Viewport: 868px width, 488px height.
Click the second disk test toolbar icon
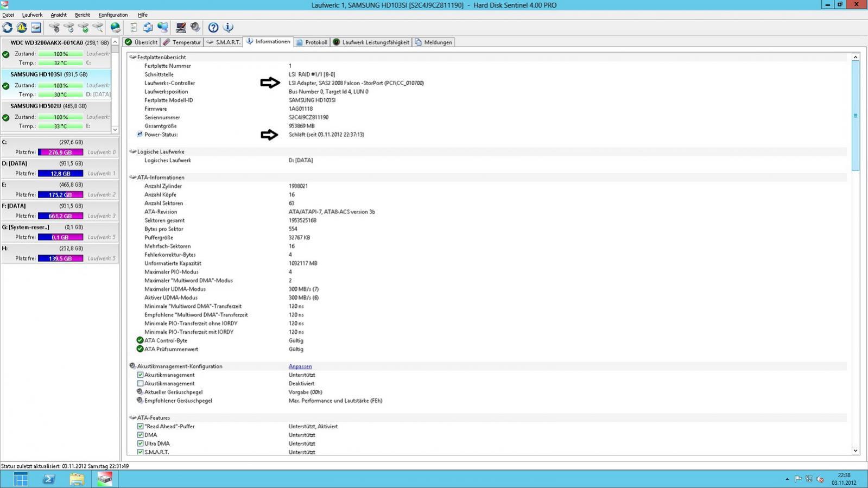point(69,27)
